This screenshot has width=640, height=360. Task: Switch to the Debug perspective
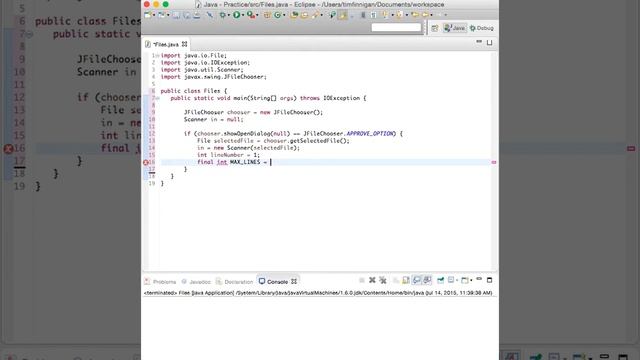point(482,28)
